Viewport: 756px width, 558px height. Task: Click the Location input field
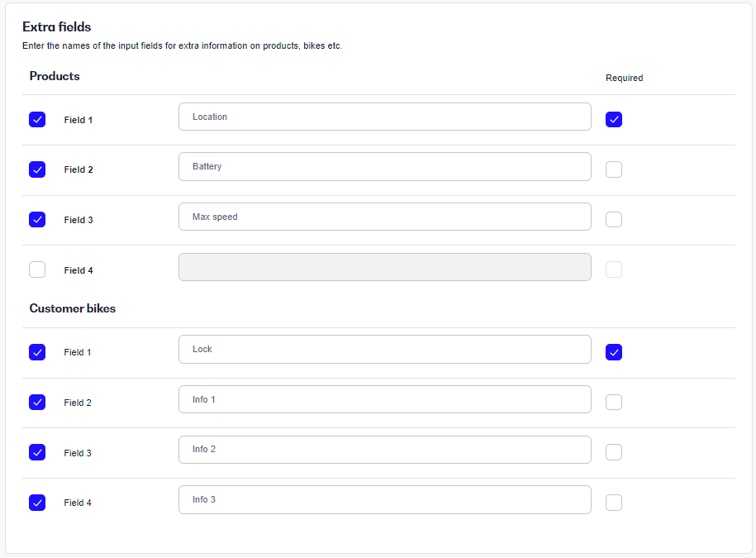pyautogui.click(x=385, y=117)
